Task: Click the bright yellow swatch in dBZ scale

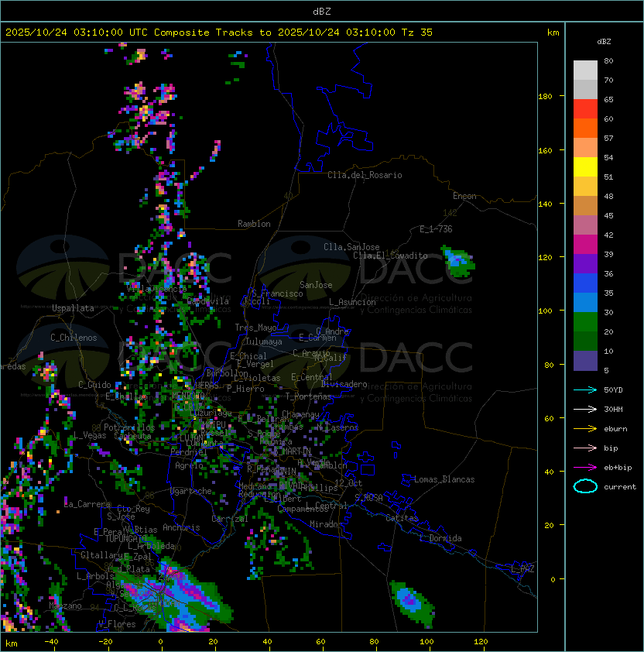Action: point(585,167)
